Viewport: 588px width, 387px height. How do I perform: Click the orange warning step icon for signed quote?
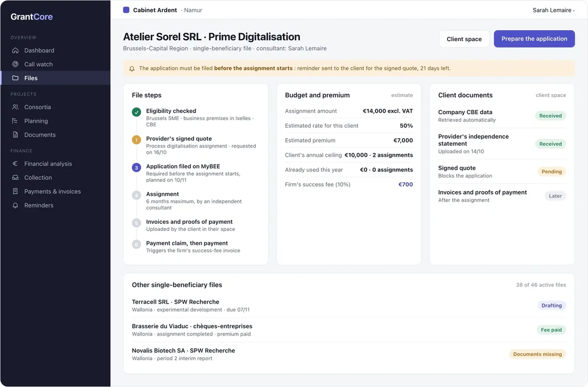[137, 140]
